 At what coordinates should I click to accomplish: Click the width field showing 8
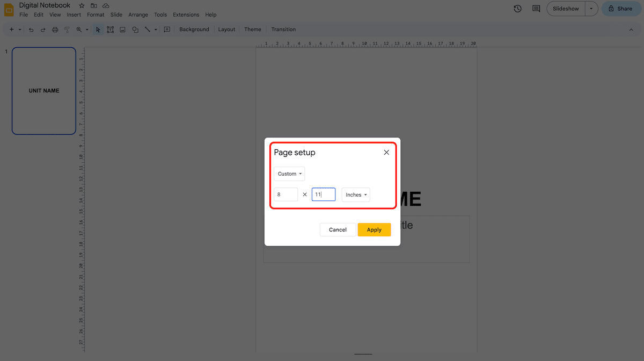point(286,194)
